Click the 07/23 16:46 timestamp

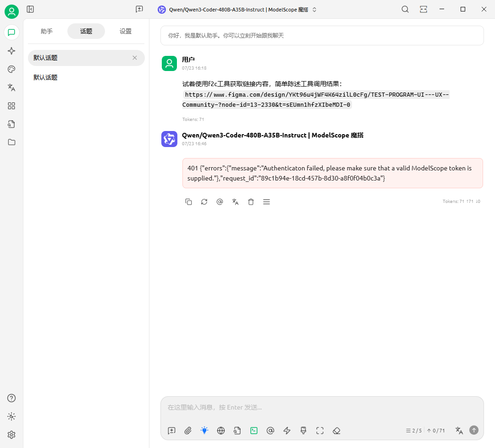(x=194, y=144)
